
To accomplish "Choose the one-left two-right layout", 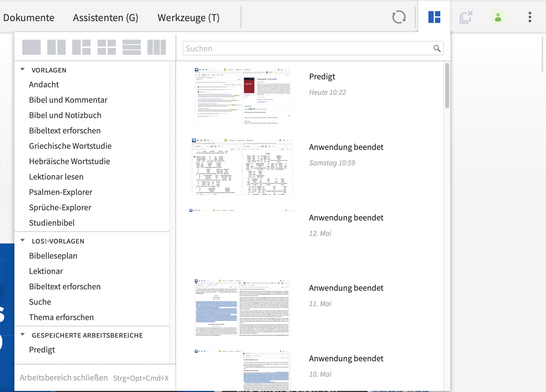I will click(x=81, y=47).
